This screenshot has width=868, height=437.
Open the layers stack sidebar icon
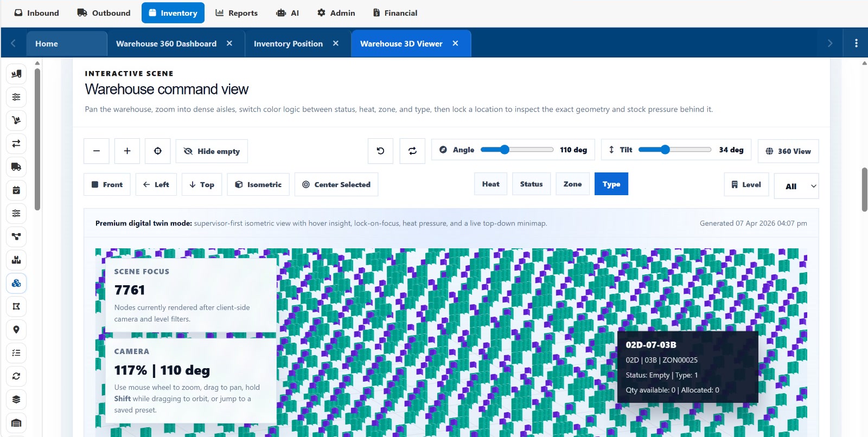click(x=16, y=400)
